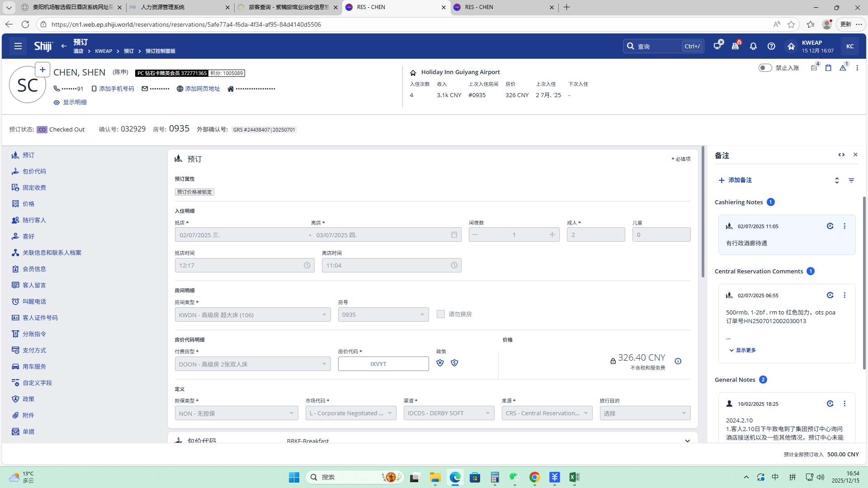Click the alert triangle icon in the header
Image resolution: width=868 pixels, height=488 pixels.
pyautogui.click(x=843, y=68)
